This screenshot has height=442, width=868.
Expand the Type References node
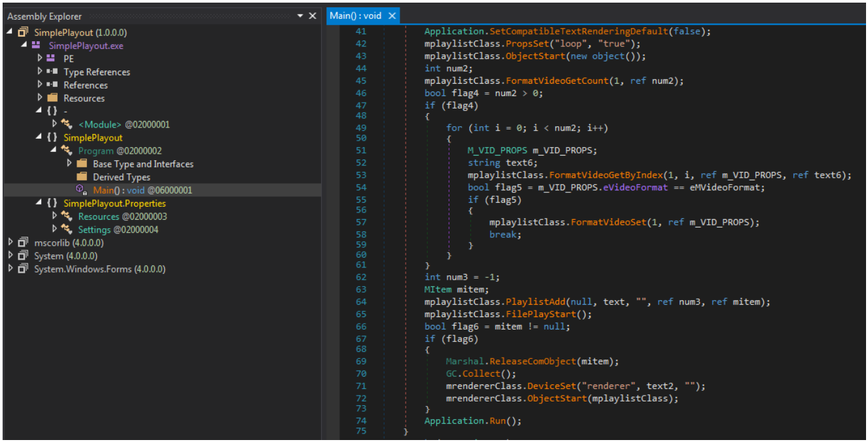(x=40, y=72)
